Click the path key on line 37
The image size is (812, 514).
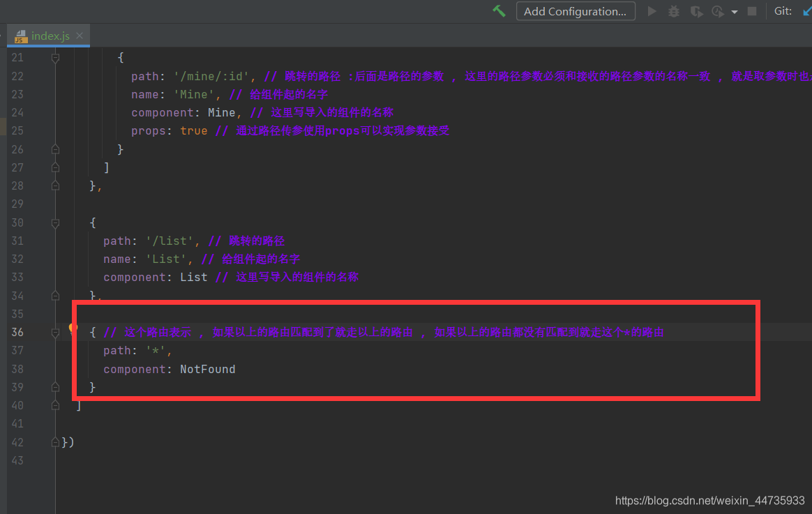pyautogui.click(x=117, y=350)
